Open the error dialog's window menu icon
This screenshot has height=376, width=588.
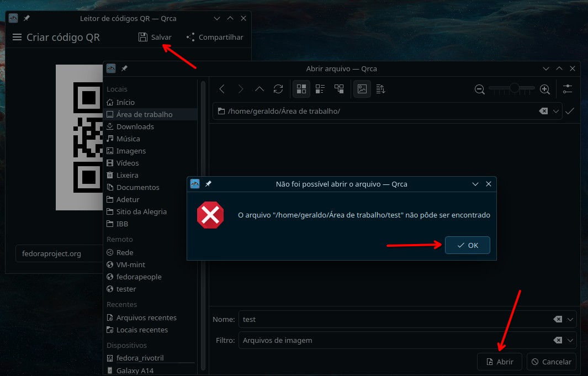195,184
